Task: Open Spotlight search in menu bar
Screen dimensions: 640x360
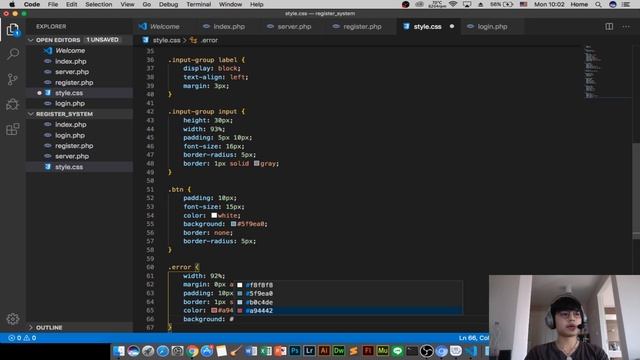Action: pyautogui.click(x=598, y=4)
